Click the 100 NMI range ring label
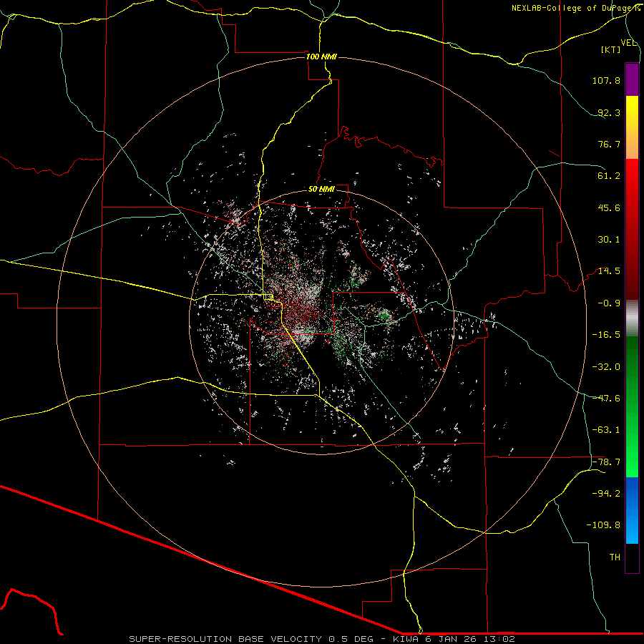The height and width of the screenshot is (644, 644). click(x=321, y=57)
